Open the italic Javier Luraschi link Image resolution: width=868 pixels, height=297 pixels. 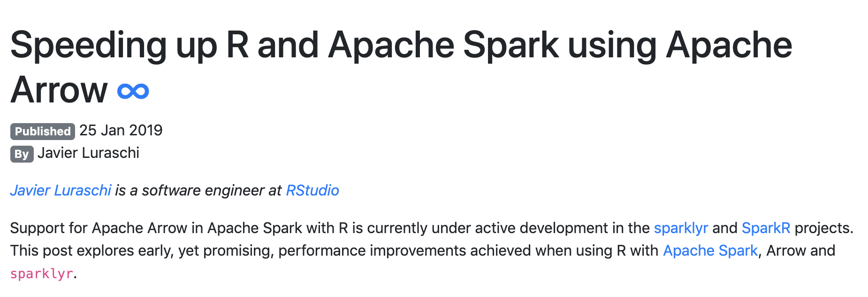click(x=61, y=190)
